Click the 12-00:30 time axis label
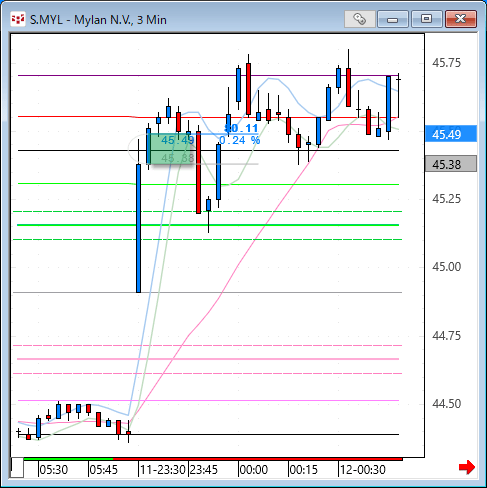The image size is (487, 488). [363, 470]
